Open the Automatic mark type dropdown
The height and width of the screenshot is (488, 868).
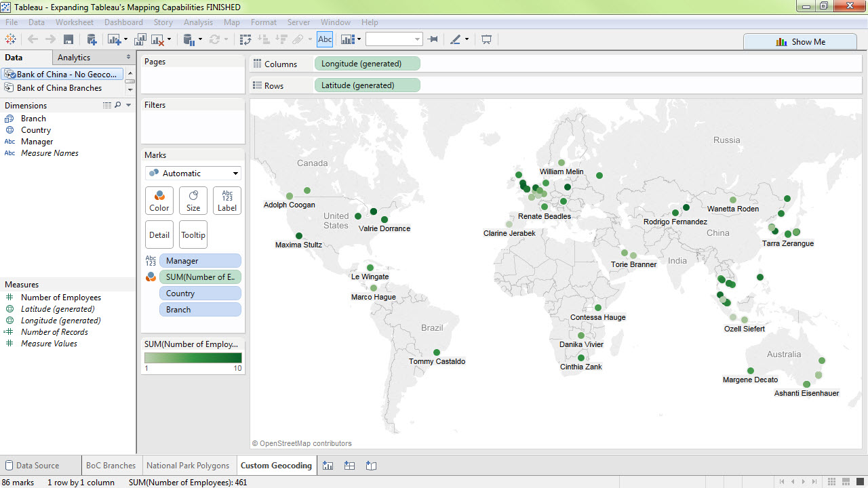click(193, 174)
